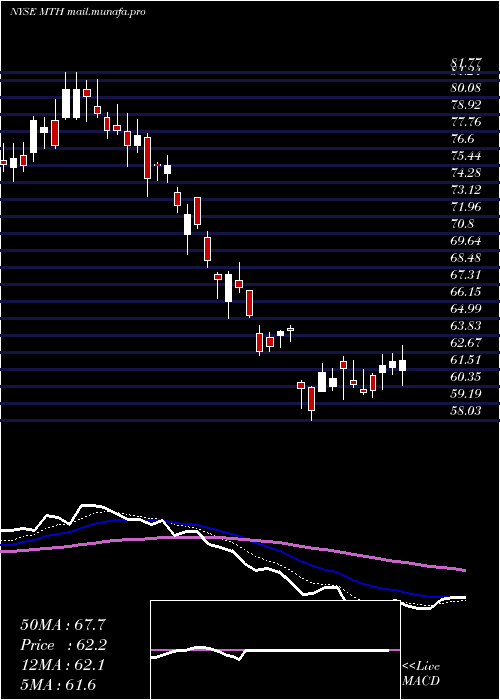This screenshot has width=500, height=700.
Task: Click the <<Live MACD label
Action: (x=421, y=674)
